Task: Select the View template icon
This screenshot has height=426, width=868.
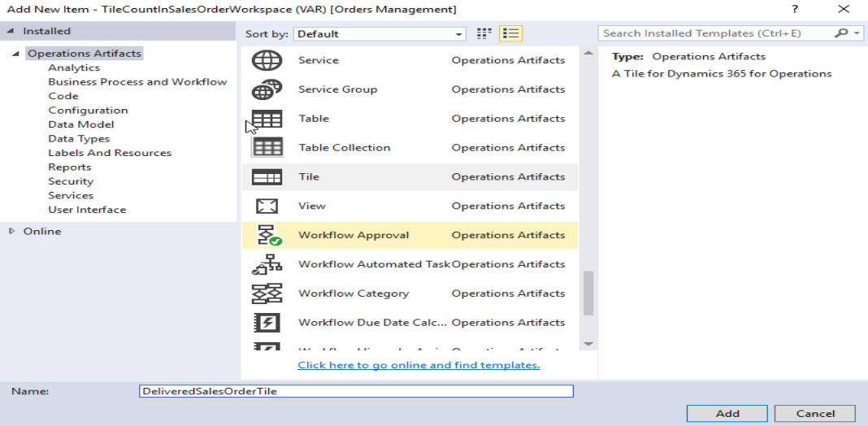Action: 267,206
